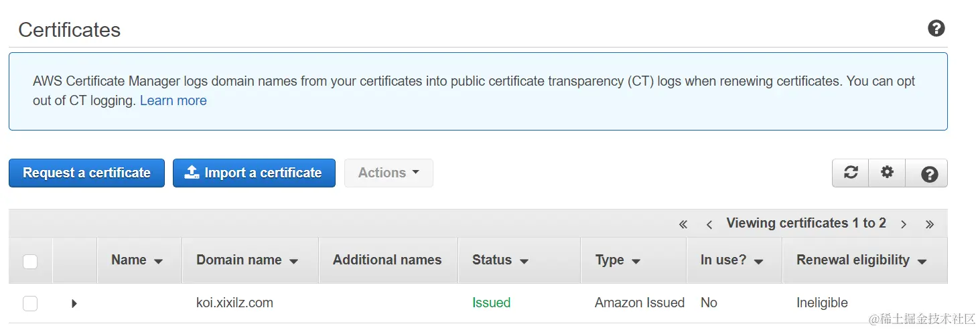Select the koi.xixilz.com certificate checkbox
Image resolution: width=980 pixels, height=330 pixels.
pyautogui.click(x=30, y=303)
